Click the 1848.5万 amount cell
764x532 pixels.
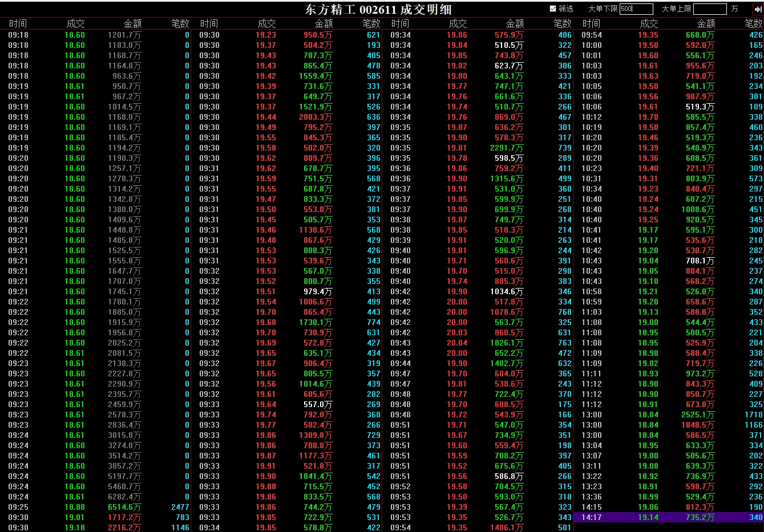[698, 425]
